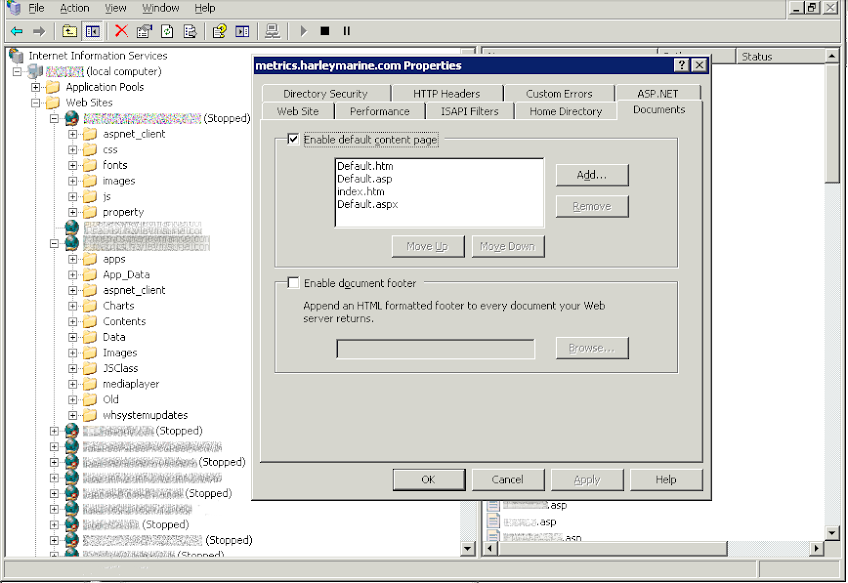Expand the Application Pools node
The width and height of the screenshot is (848, 583).
click(x=36, y=87)
